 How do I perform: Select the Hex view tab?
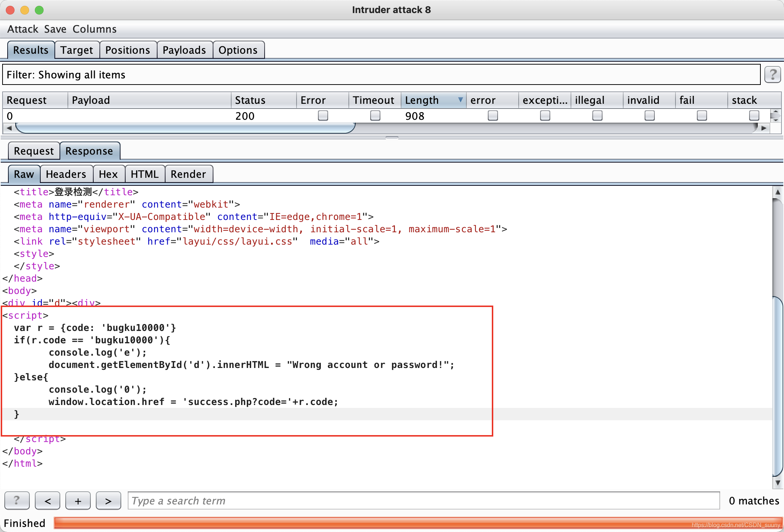[x=109, y=174]
